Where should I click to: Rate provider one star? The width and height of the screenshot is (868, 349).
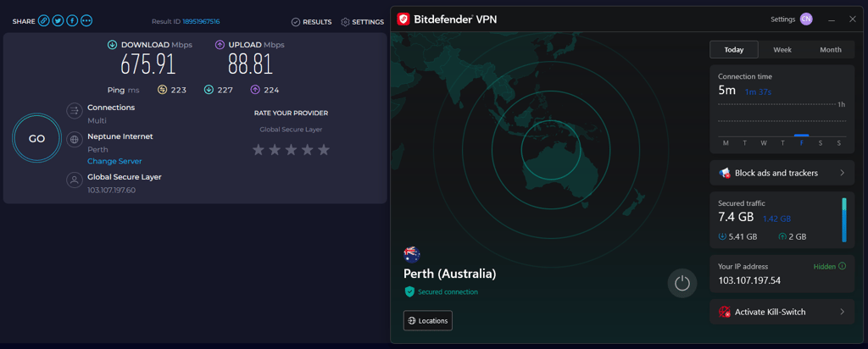[258, 150]
